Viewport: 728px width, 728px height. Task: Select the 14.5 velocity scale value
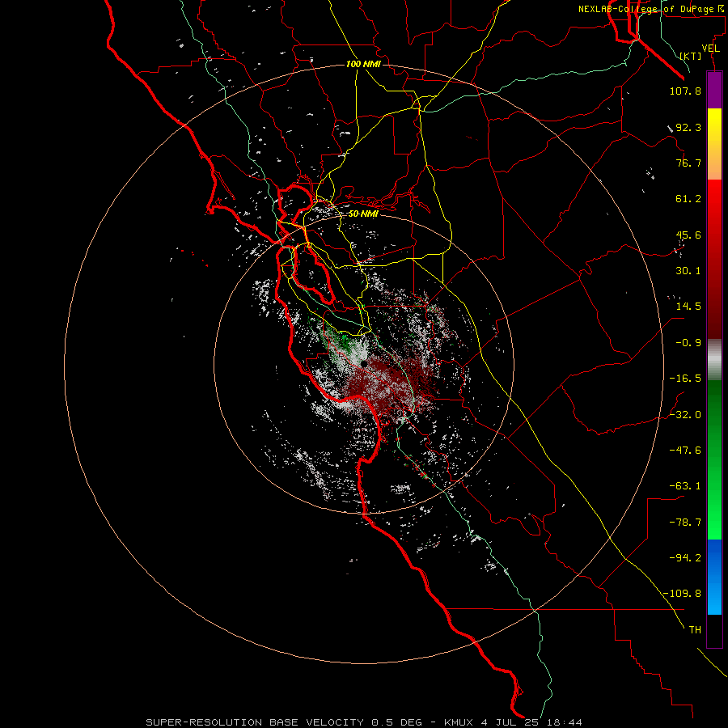click(688, 307)
